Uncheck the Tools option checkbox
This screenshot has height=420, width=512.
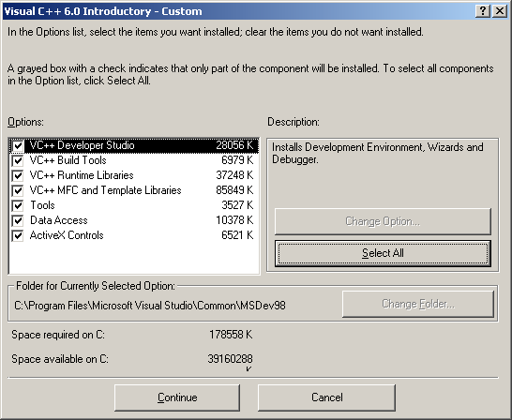click(18, 205)
